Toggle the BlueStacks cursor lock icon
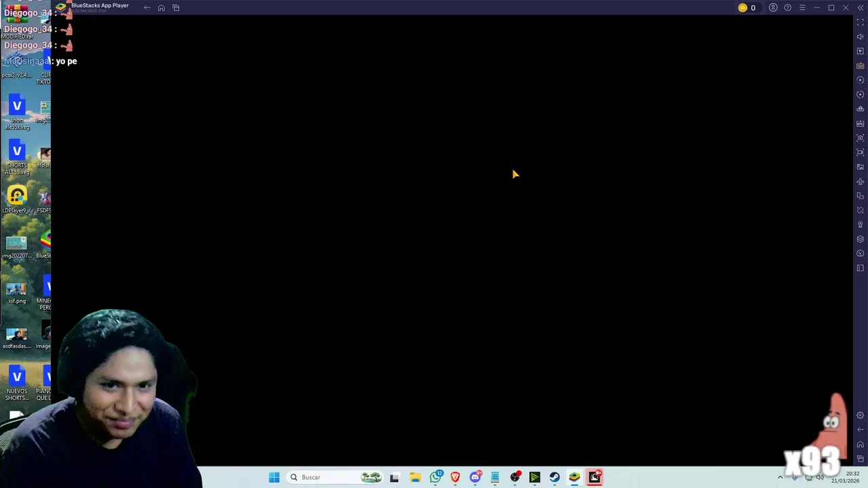Image resolution: width=868 pixels, height=488 pixels. pos(861,52)
